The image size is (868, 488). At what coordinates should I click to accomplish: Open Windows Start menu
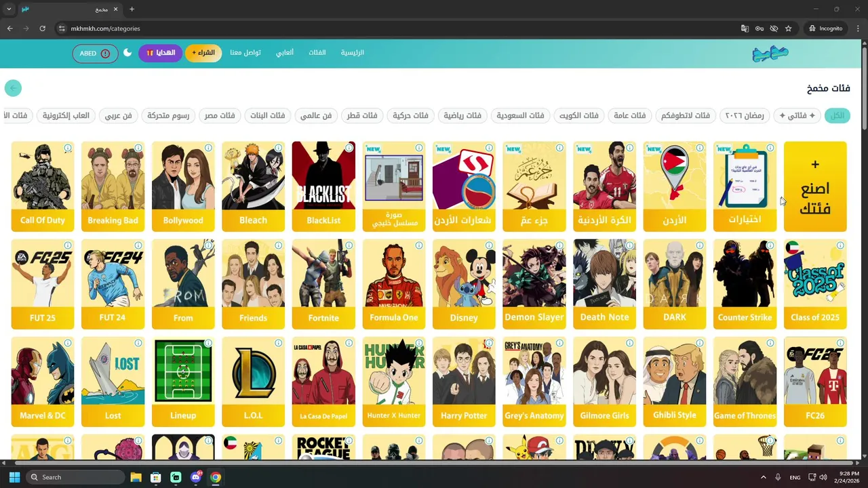point(14,477)
